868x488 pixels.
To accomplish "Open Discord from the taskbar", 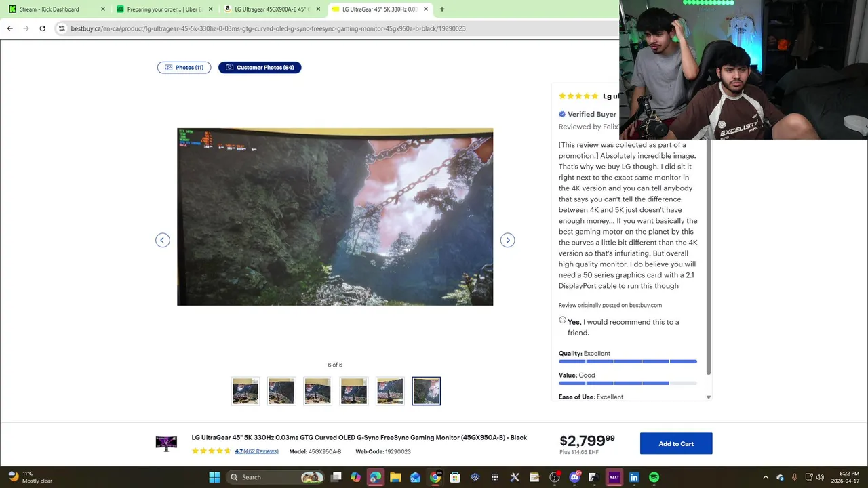I will pyautogui.click(x=574, y=477).
